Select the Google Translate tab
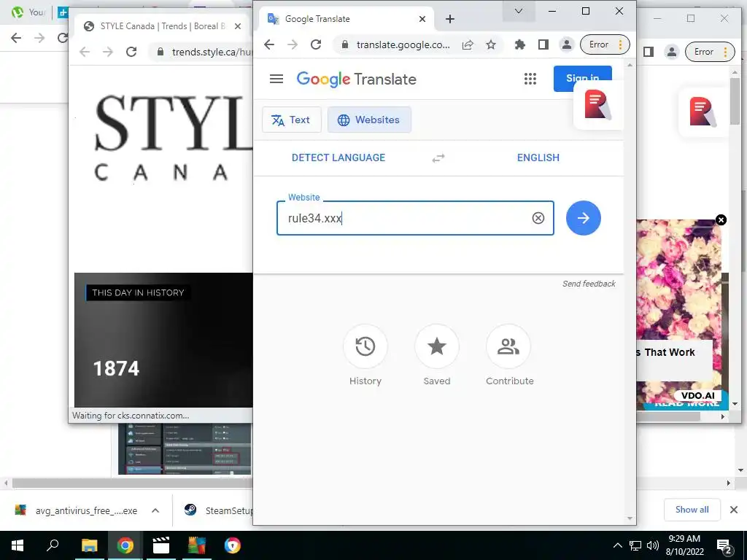The width and height of the screenshot is (747, 560). (347, 19)
